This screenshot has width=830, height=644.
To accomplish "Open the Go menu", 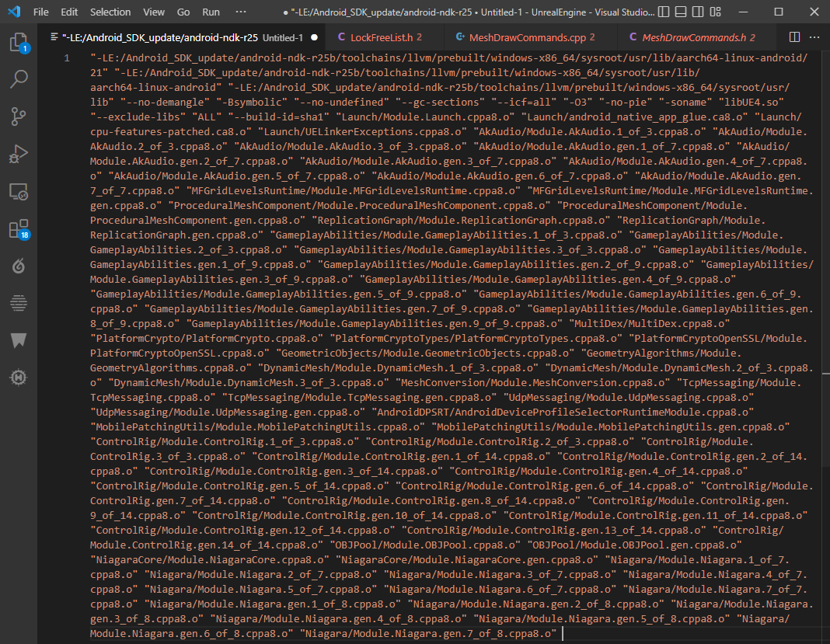I will pyautogui.click(x=183, y=12).
